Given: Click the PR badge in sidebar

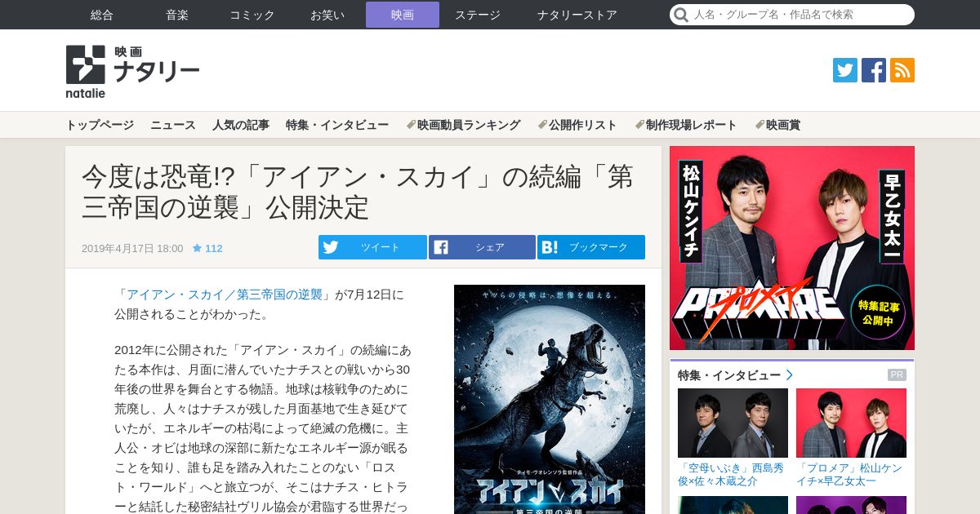Looking at the screenshot, I should click(897, 375).
